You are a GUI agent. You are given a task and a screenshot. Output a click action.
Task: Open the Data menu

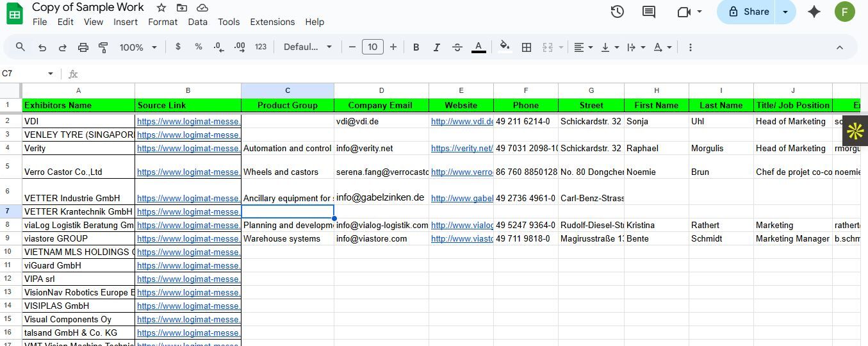198,22
